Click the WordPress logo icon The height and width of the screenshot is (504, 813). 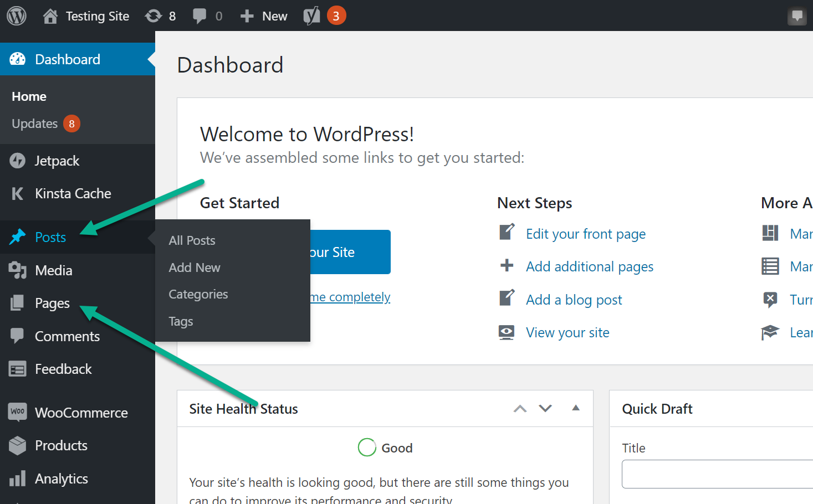pyautogui.click(x=17, y=16)
